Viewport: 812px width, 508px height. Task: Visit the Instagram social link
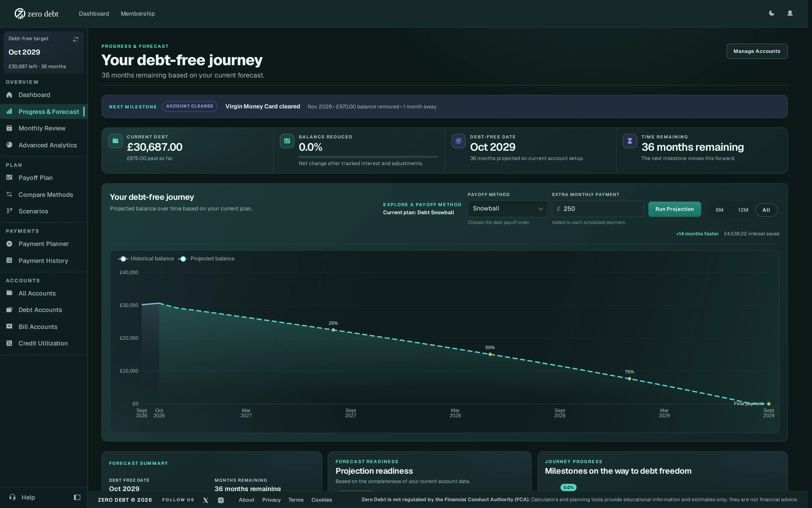click(221, 500)
